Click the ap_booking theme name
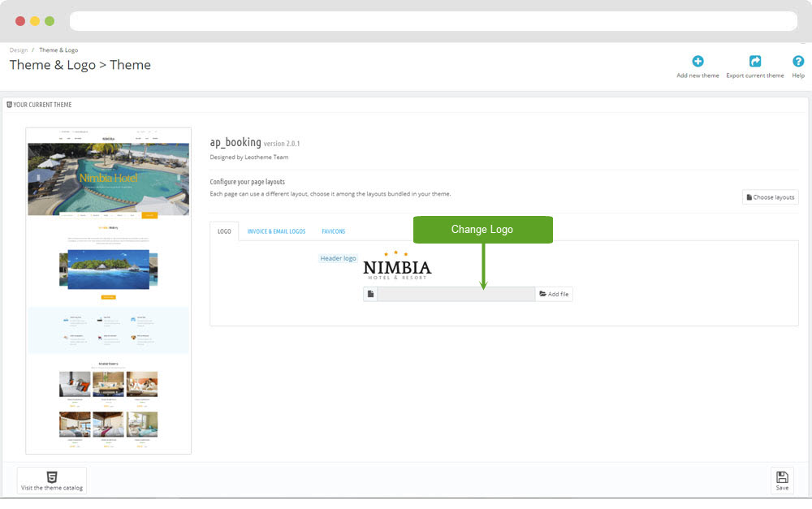Image resolution: width=812 pixels, height=509 pixels. (x=235, y=142)
